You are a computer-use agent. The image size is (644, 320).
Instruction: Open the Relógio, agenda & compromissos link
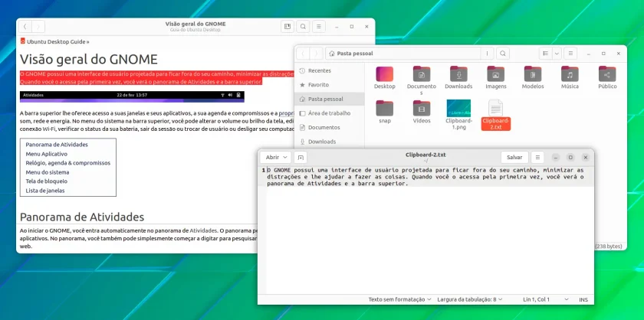[67, 163]
